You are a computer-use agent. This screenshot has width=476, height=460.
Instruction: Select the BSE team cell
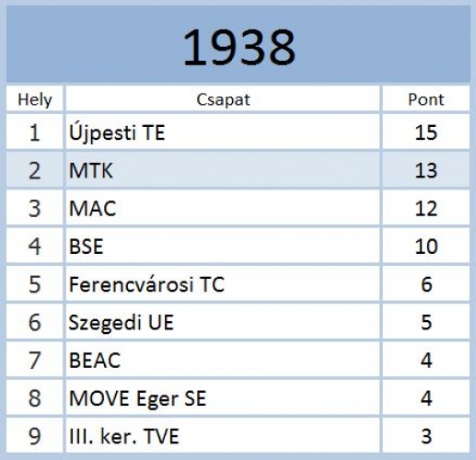[223, 246]
